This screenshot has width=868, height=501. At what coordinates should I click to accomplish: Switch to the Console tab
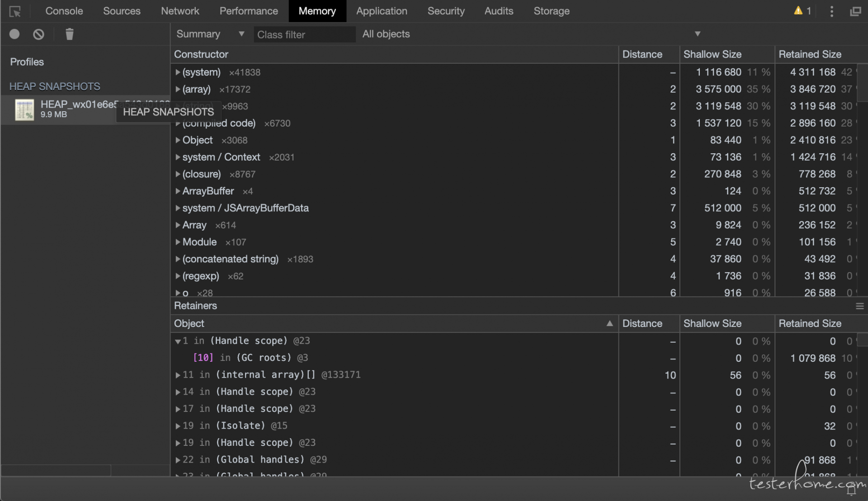(x=64, y=11)
